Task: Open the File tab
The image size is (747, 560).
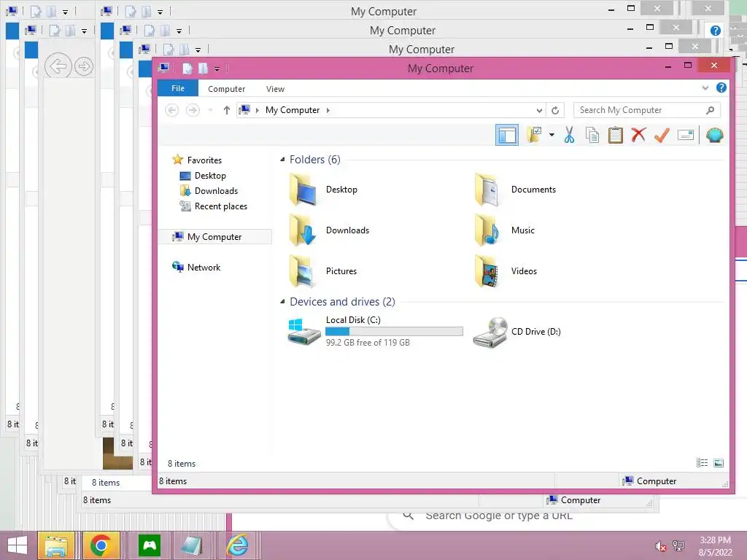Action: (x=178, y=88)
